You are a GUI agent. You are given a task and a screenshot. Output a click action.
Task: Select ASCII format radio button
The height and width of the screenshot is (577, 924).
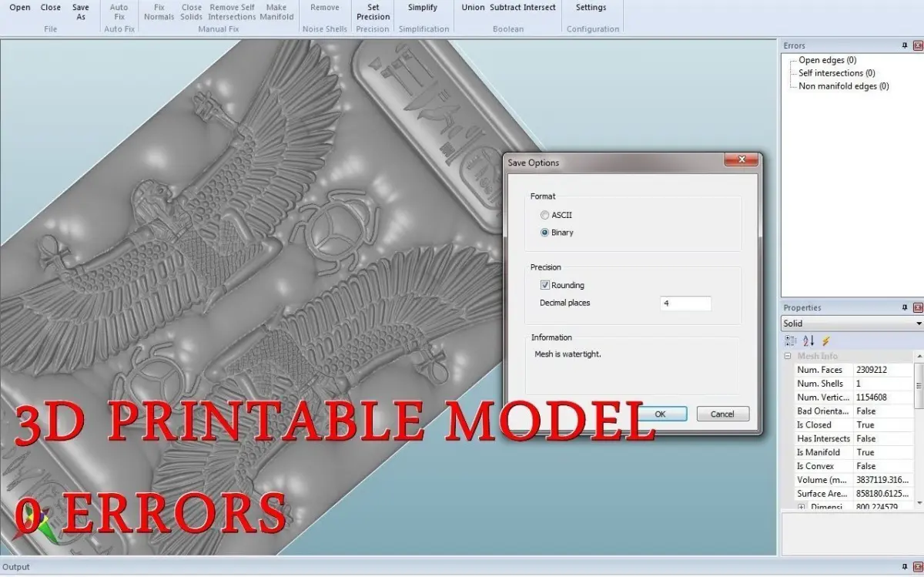coord(557,216)
